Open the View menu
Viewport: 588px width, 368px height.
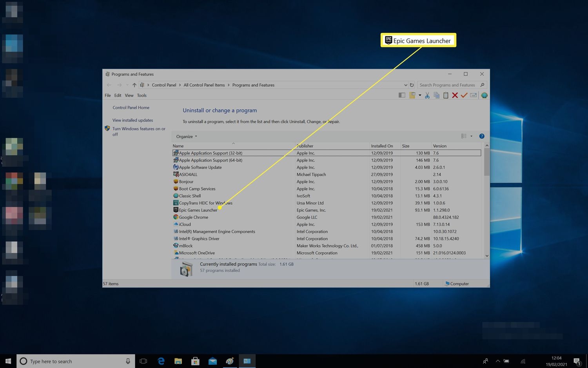click(129, 95)
